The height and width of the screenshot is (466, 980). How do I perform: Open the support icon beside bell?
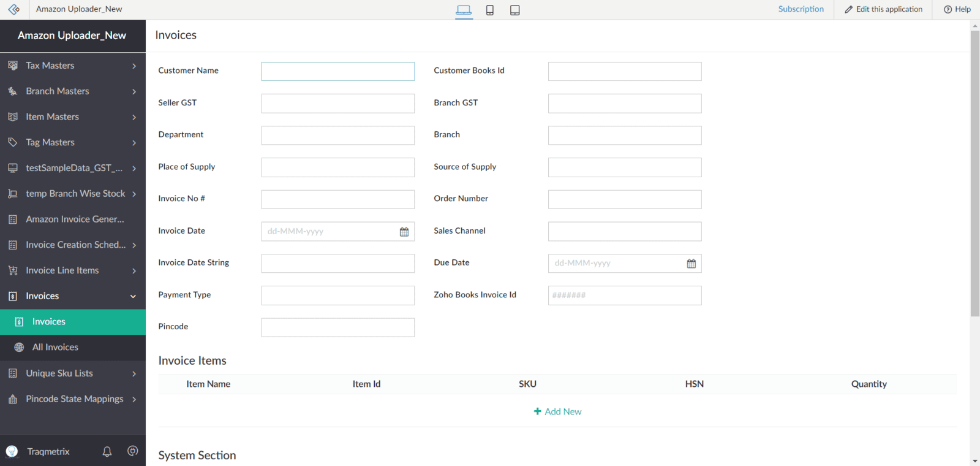point(132,451)
